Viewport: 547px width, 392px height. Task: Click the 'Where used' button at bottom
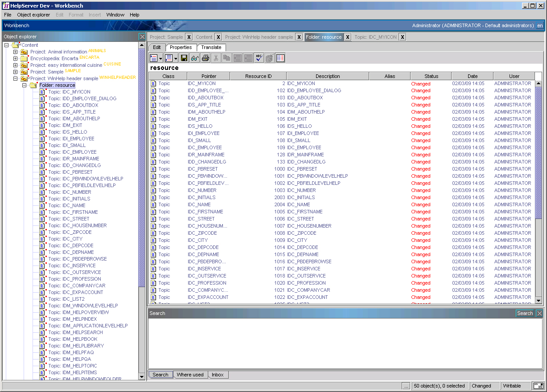pyautogui.click(x=190, y=375)
